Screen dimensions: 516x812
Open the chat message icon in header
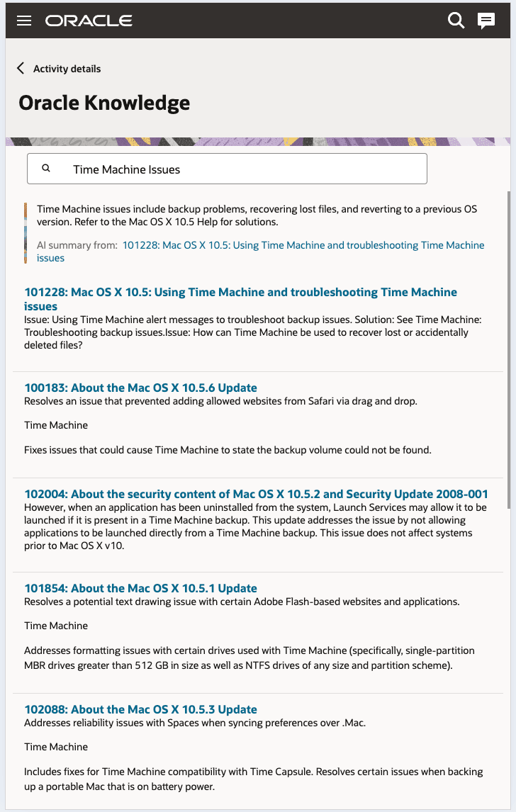click(486, 21)
